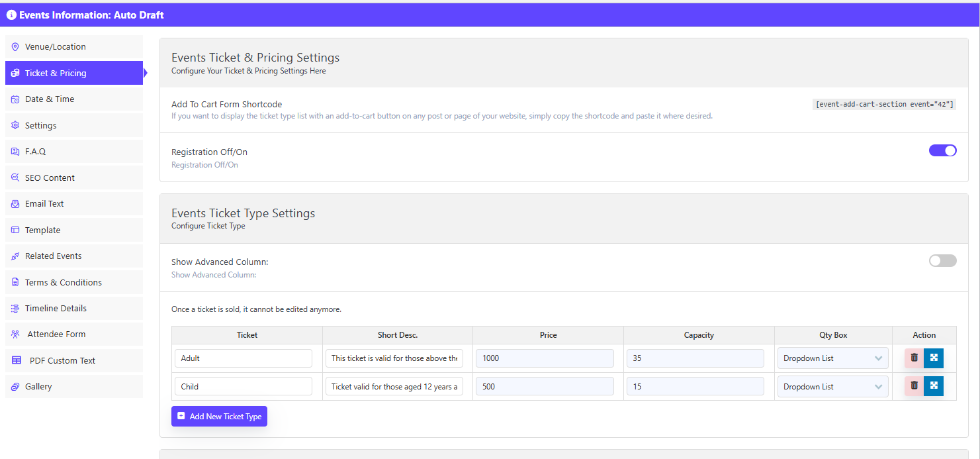Delete the Child ticket row
This screenshot has height=459, width=980.
click(914, 386)
